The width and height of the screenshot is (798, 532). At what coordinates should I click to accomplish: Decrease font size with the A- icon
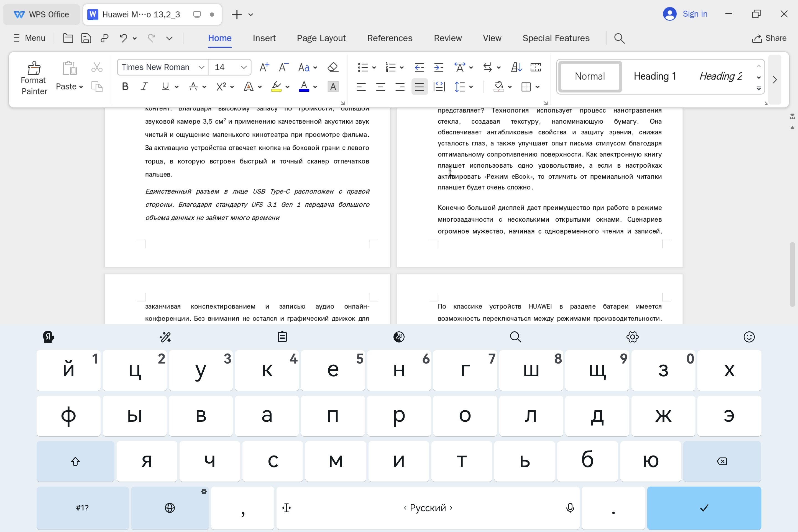[283, 67]
